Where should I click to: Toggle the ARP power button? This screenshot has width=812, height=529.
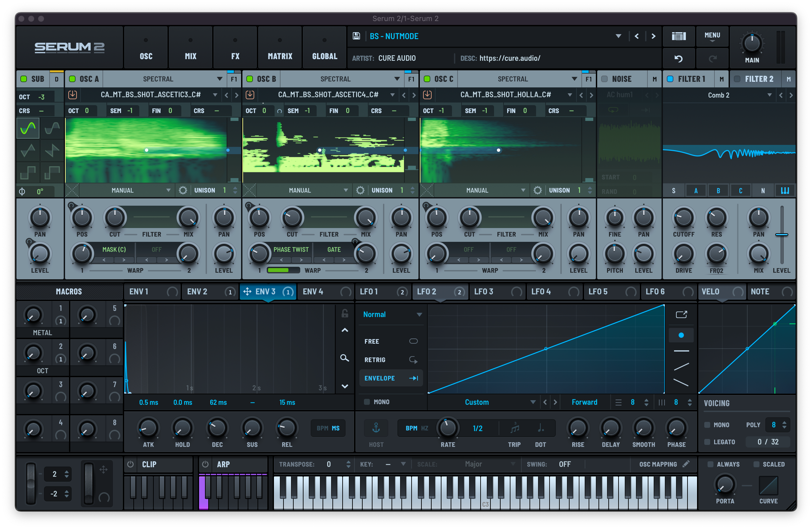point(205,464)
